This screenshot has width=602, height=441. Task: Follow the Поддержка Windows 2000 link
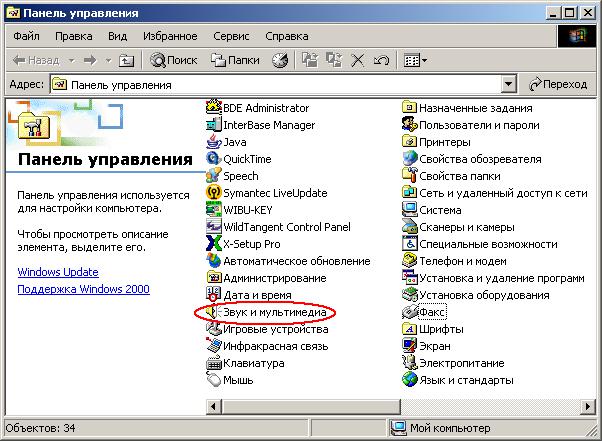(x=83, y=289)
